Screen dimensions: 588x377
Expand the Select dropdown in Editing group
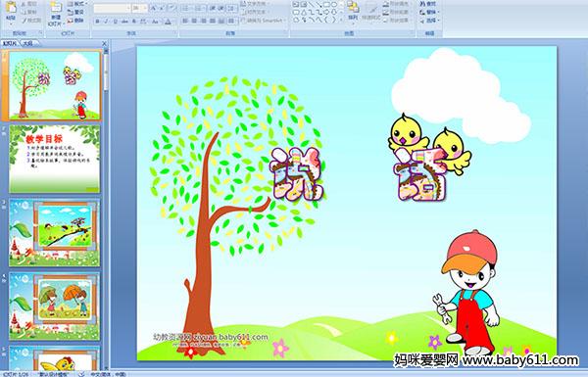click(430, 21)
